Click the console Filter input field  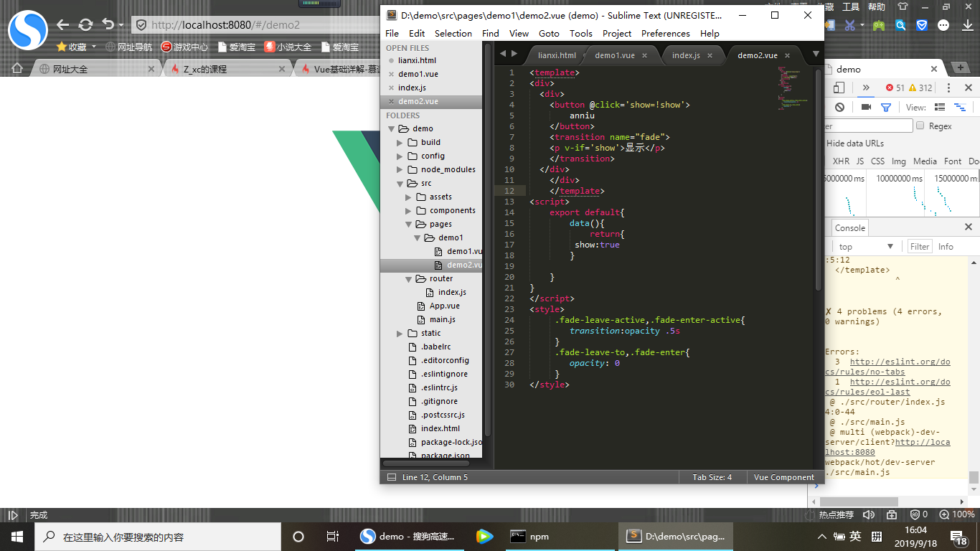coord(920,246)
